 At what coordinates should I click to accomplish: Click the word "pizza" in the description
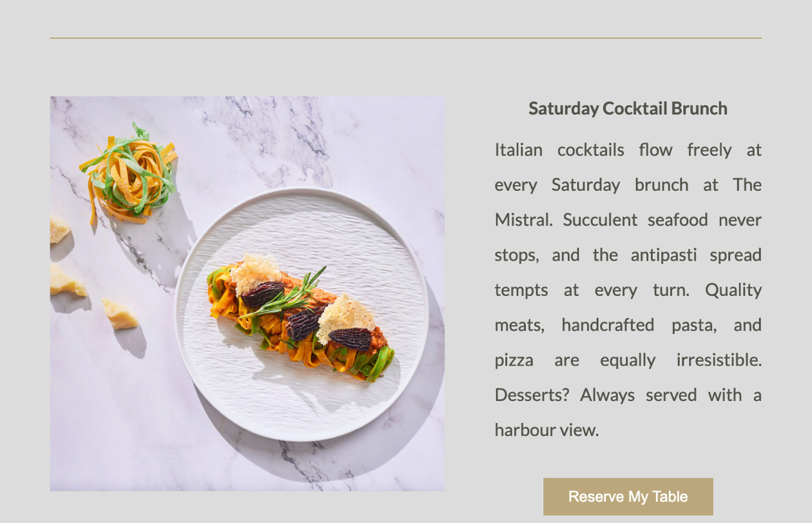[x=514, y=360]
